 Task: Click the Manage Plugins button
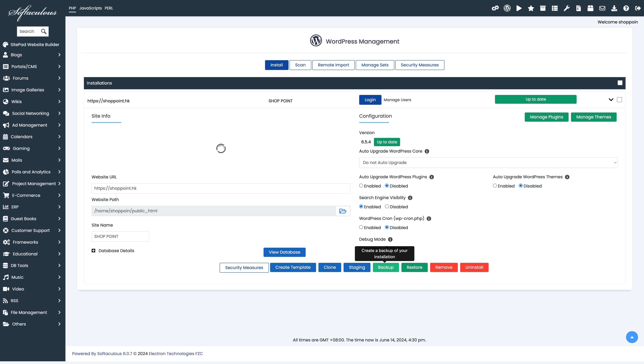coord(546,117)
